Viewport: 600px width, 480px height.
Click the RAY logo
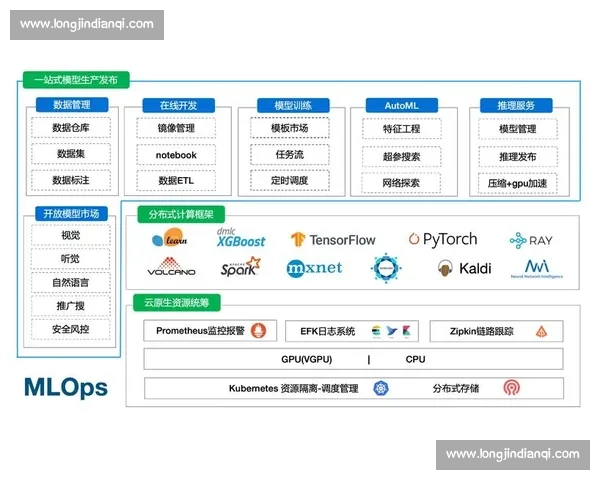[531, 240]
